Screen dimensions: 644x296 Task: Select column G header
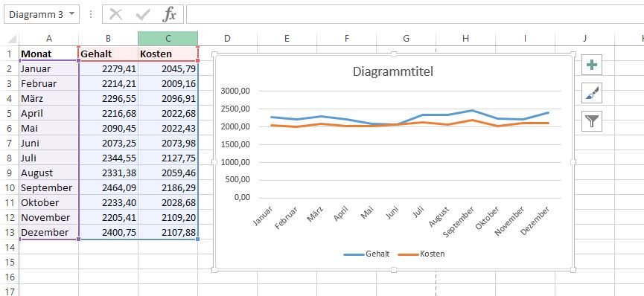[407, 39]
